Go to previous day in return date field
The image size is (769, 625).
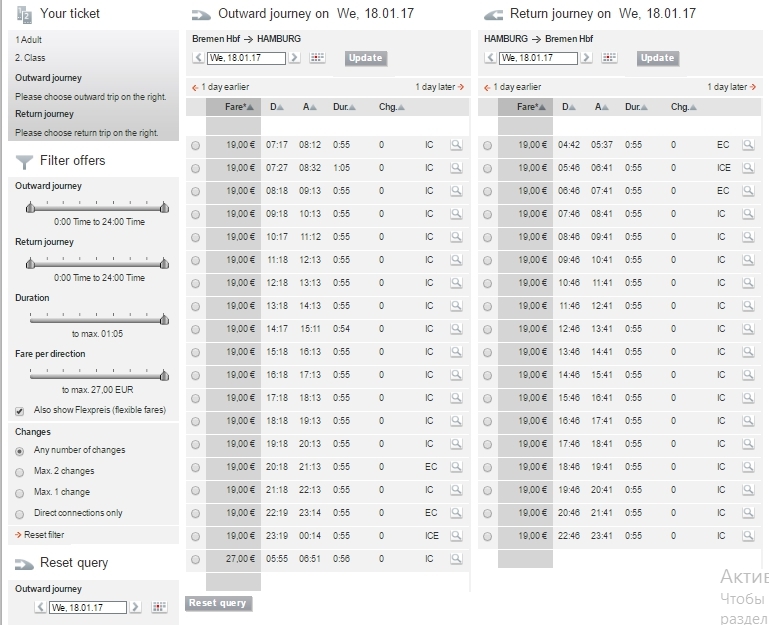pos(490,58)
